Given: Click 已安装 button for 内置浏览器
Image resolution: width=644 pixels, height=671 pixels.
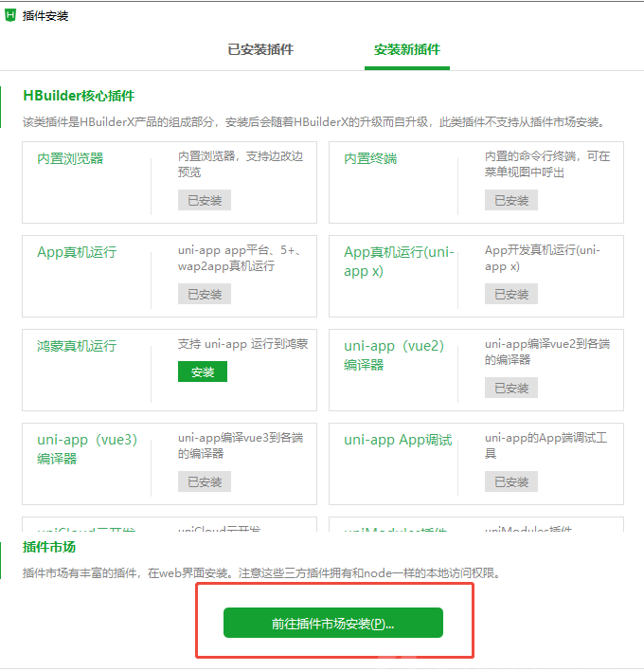Looking at the screenshot, I should [205, 200].
